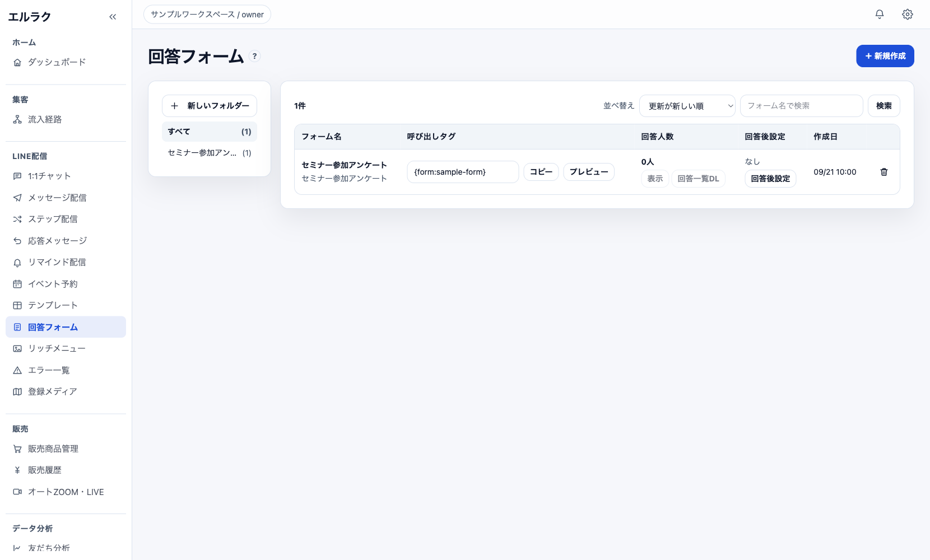Go to 流入経路 in the sidebar
This screenshot has height=560, width=930.
(66, 119)
